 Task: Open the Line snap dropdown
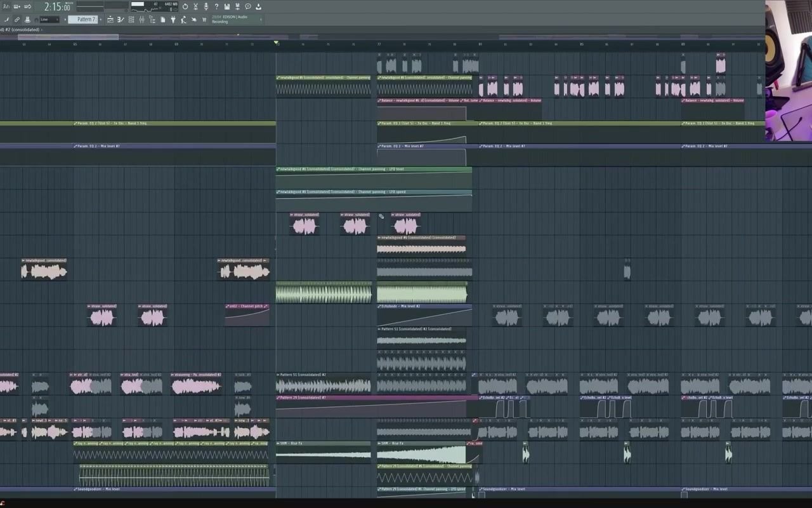(49, 20)
